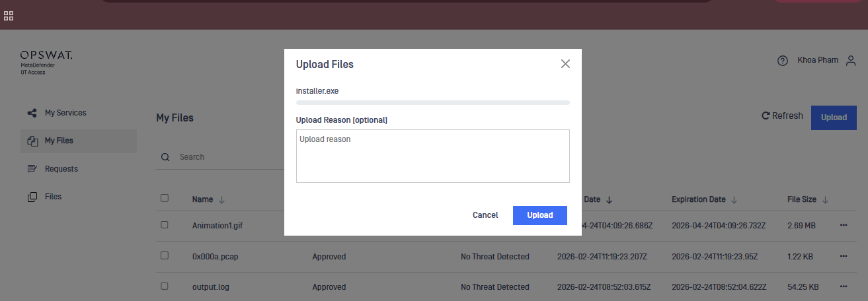The width and height of the screenshot is (868, 301).
Task: Select the 0x000a.pcap row checkbox
Action: [x=165, y=255]
